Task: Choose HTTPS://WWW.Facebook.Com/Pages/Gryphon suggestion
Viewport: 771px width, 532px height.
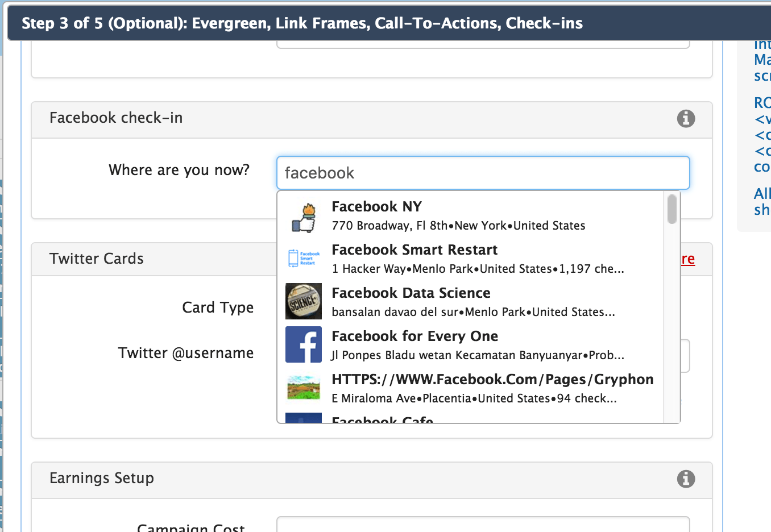Action: point(471,389)
